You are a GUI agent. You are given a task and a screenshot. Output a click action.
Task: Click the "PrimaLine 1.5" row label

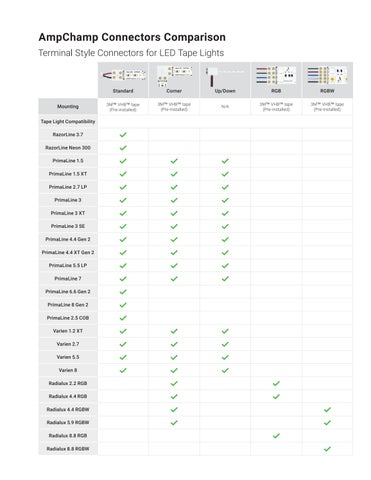point(68,161)
